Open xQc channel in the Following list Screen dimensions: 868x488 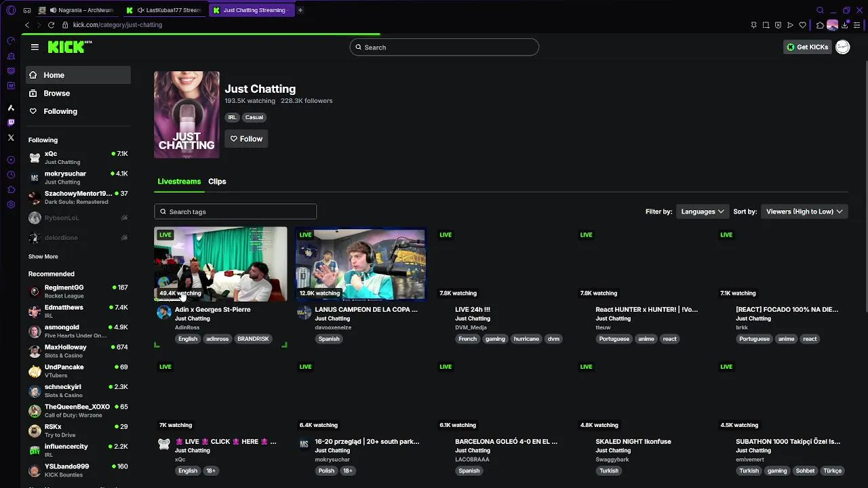pos(78,158)
